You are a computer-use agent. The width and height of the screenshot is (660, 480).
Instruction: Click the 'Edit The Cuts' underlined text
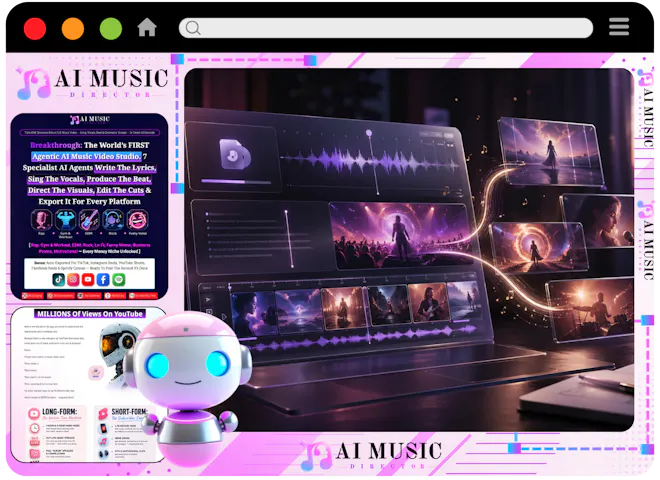[x=120, y=190]
